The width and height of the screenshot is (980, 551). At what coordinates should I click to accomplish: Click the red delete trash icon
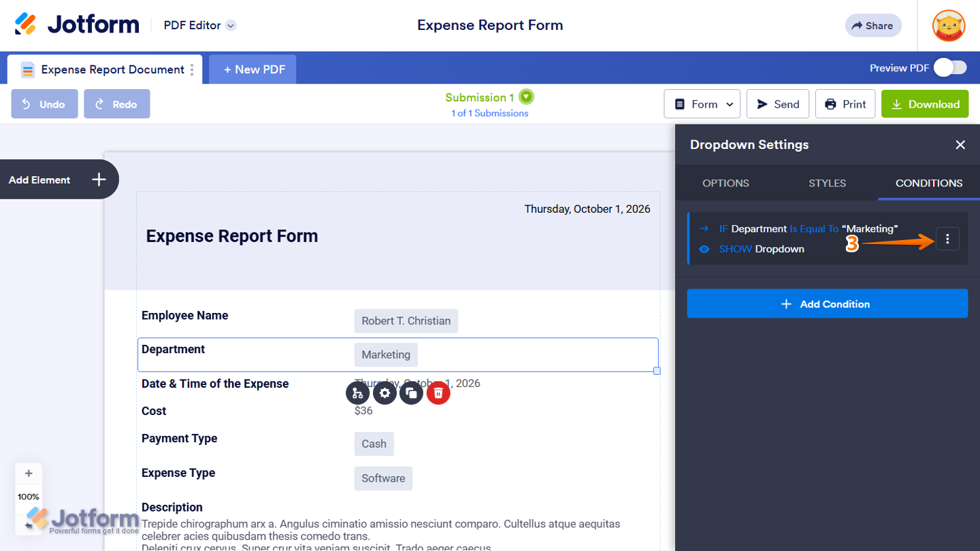tap(438, 393)
